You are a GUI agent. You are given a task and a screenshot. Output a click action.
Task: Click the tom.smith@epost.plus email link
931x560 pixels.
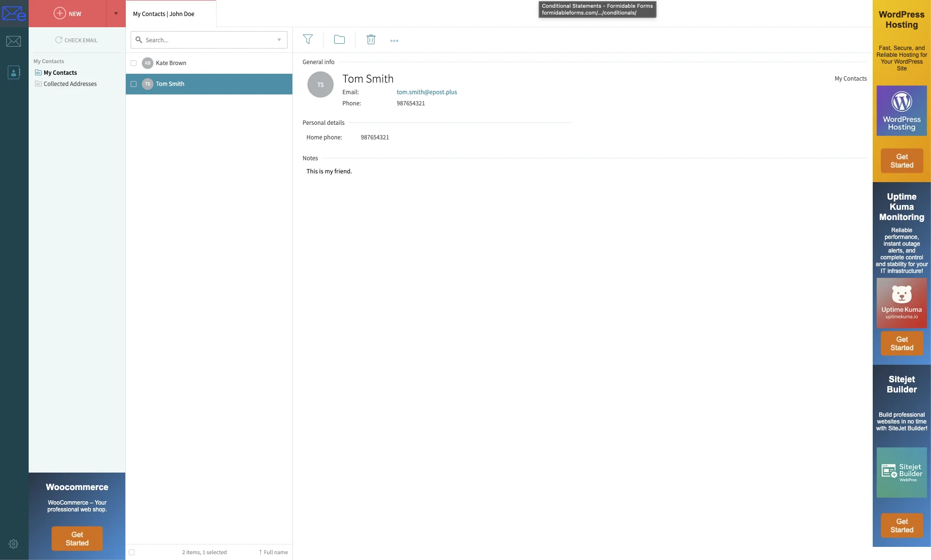tap(426, 92)
